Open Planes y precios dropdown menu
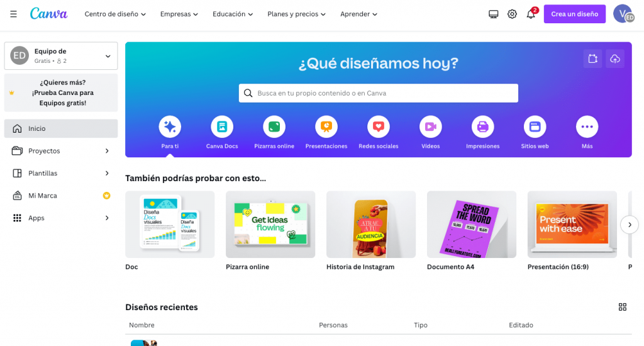The image size is (644, 346). (x=297, y=14)
